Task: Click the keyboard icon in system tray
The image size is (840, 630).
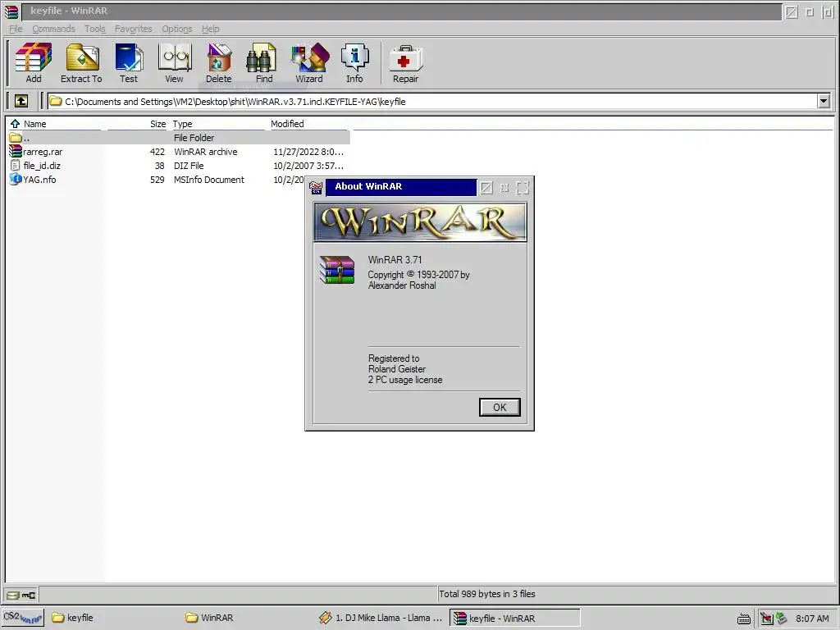Action: 743,619
